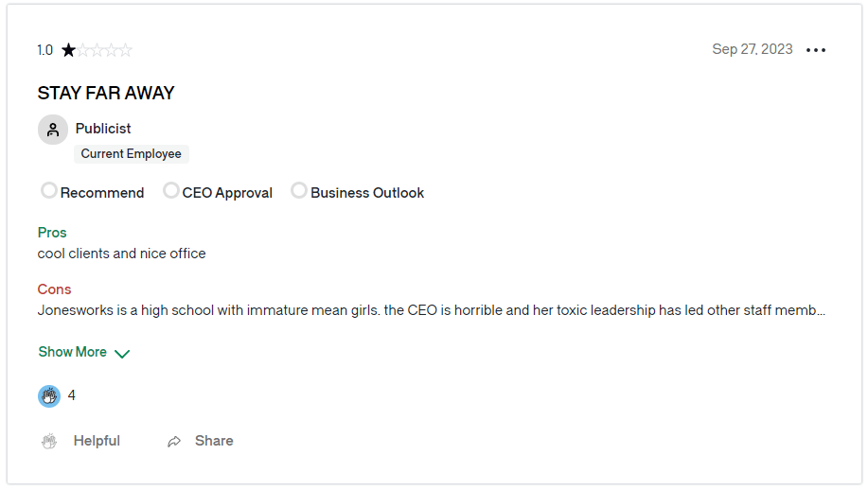Select the Business Outlook circle indicator
Image resolution: width=868 pixels, height=490 pixels.
coord(299,190)
